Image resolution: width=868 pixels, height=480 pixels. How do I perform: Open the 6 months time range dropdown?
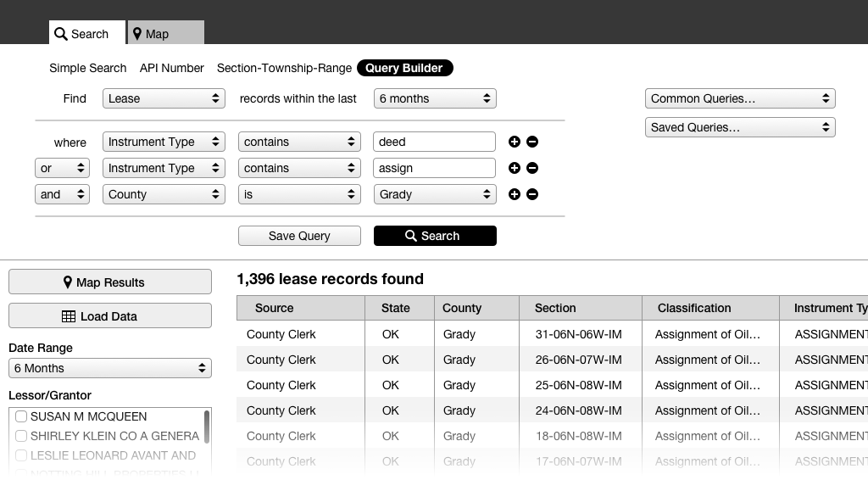coord(435,98)
